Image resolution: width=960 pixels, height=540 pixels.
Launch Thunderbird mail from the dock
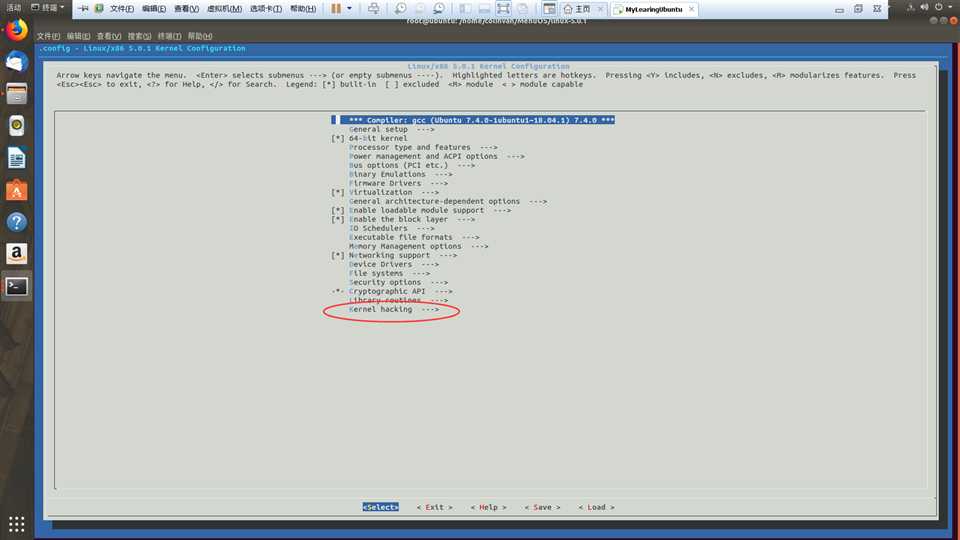click(x=17, y=62)
